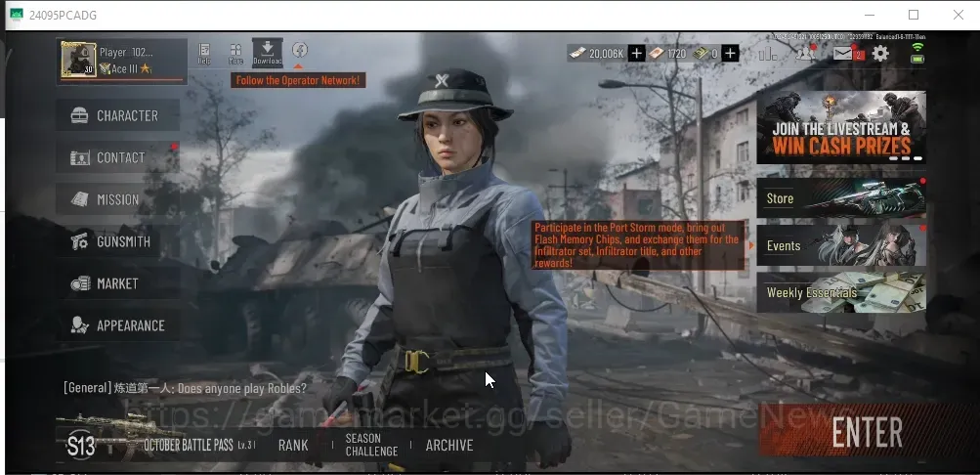Open the Archive tab
Screen dimensions: 980x475
click(449, 445)
